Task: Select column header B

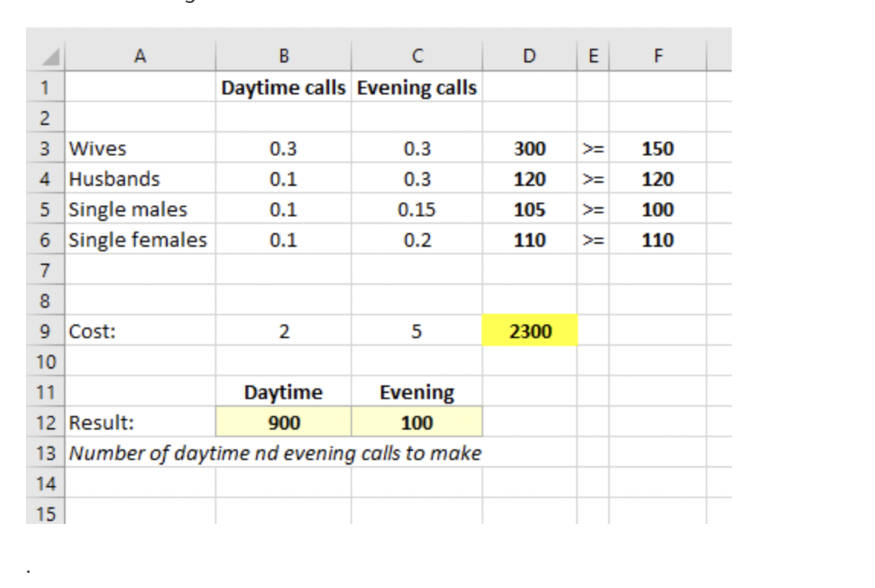Action: pos(284,56)
